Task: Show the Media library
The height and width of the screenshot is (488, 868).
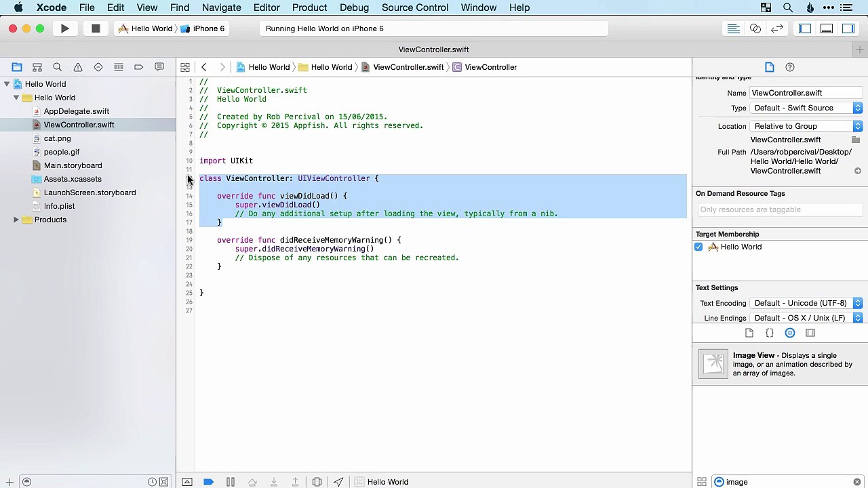Action: point(810,333)
